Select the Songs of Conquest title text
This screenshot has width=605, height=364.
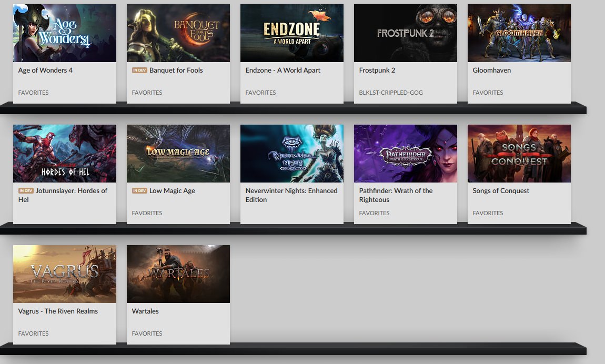pos(501,190)
